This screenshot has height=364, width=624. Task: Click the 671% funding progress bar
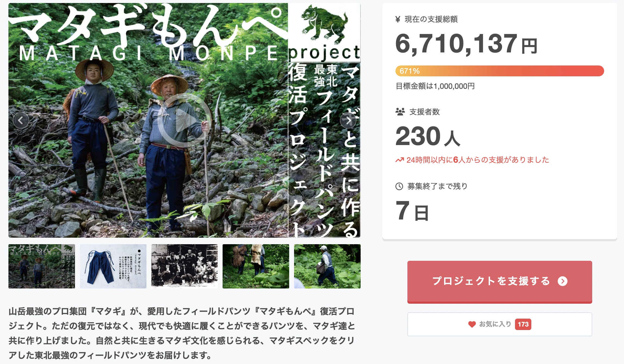[500, 71]
